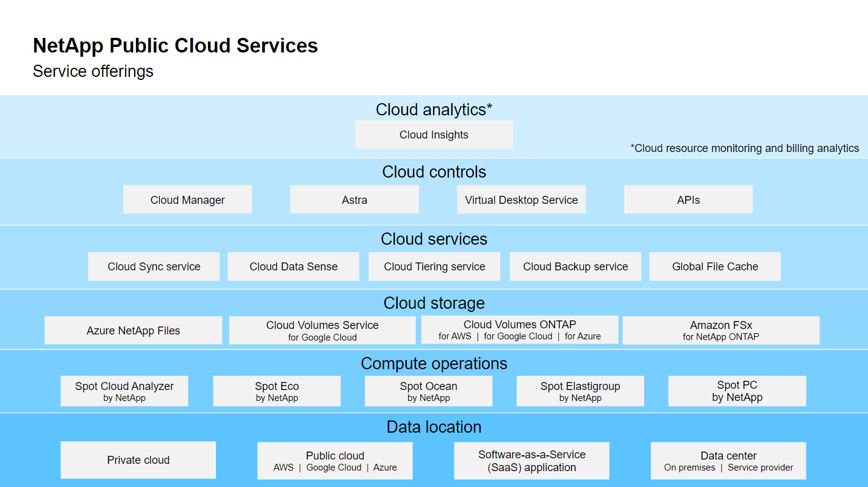Open the Cloud Volumes ONTAP box

coord(520,330)
